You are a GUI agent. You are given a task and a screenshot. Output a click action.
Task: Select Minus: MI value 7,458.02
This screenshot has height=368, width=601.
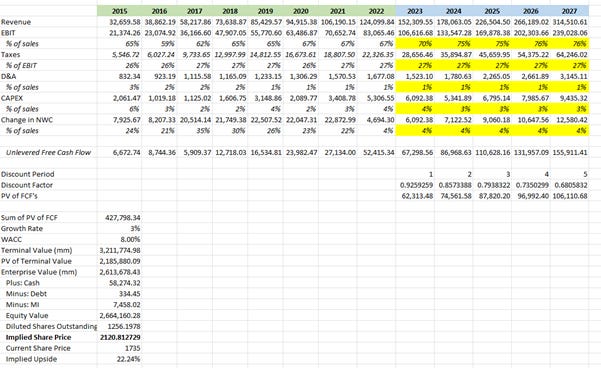tap(127, 305)
